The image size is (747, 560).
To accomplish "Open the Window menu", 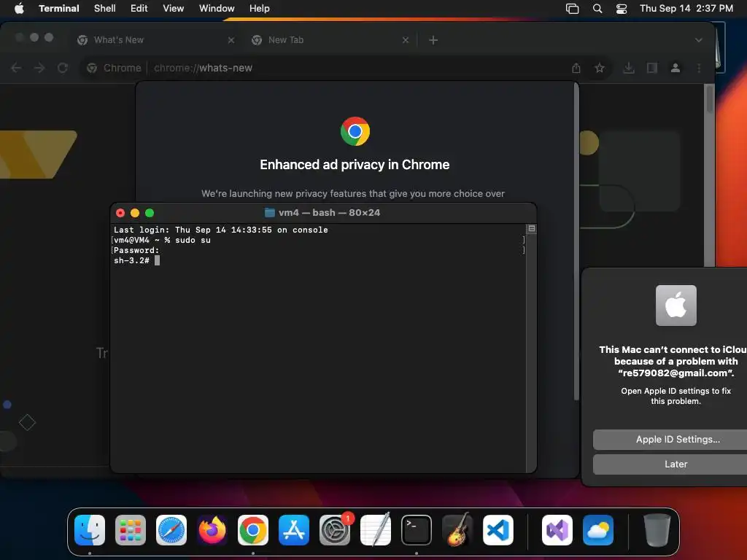I will pos(217,8).
